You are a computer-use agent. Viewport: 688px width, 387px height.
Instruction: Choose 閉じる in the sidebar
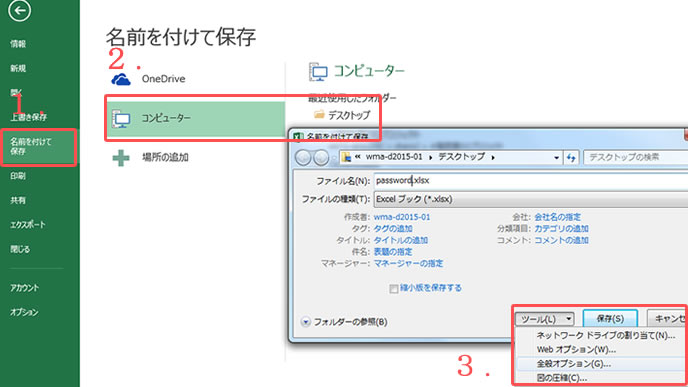click(x=20, y=249)
